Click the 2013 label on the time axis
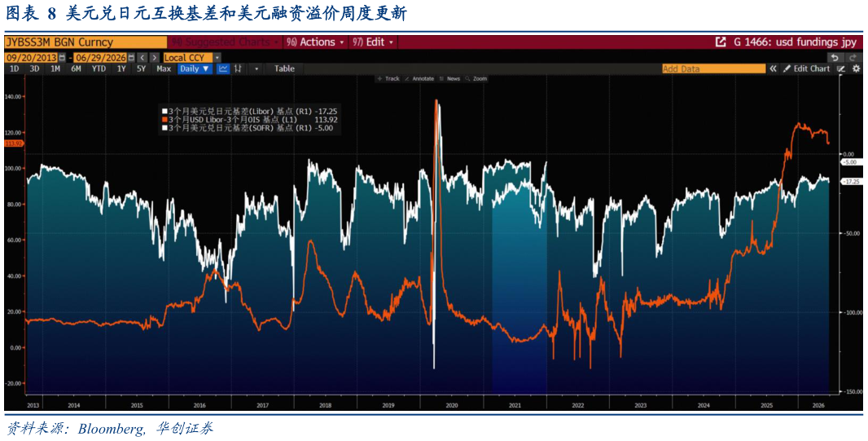The image size is (868, 441). [x=33, y=406]
